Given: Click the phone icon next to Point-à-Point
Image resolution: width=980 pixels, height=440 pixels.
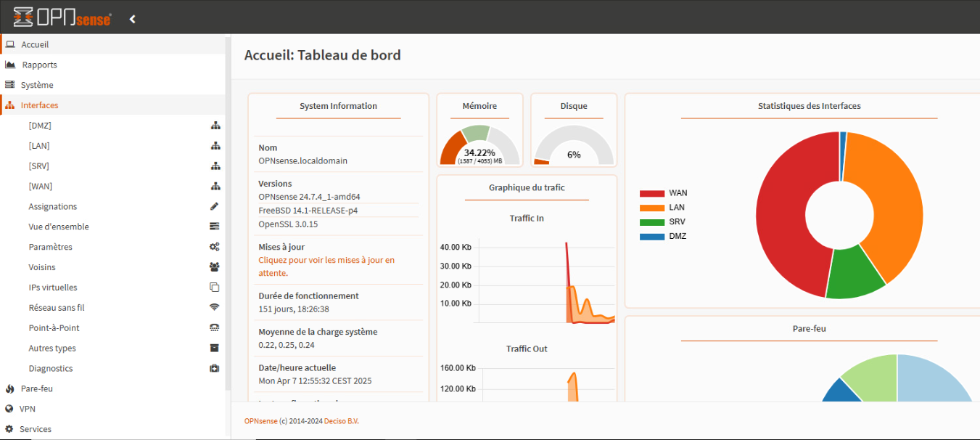Looking at the screenshot, I should tap(215, 328).
